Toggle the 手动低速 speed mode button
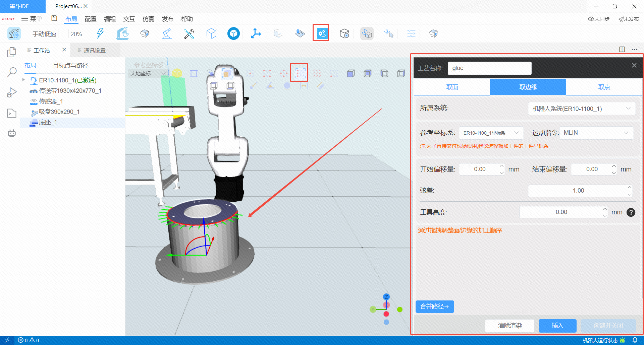The image size is (644, 345). coord(44,34)
